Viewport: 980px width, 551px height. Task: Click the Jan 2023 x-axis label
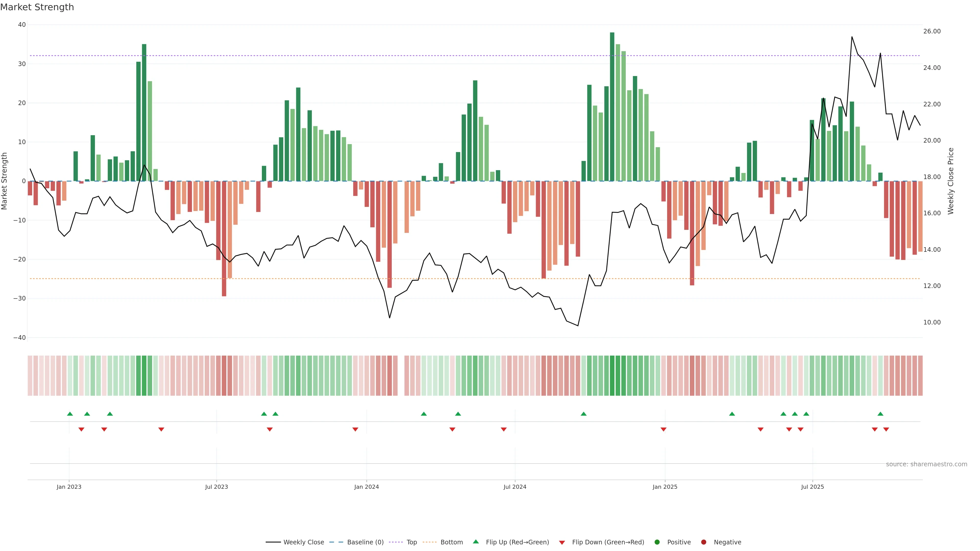tap(69, 487)
